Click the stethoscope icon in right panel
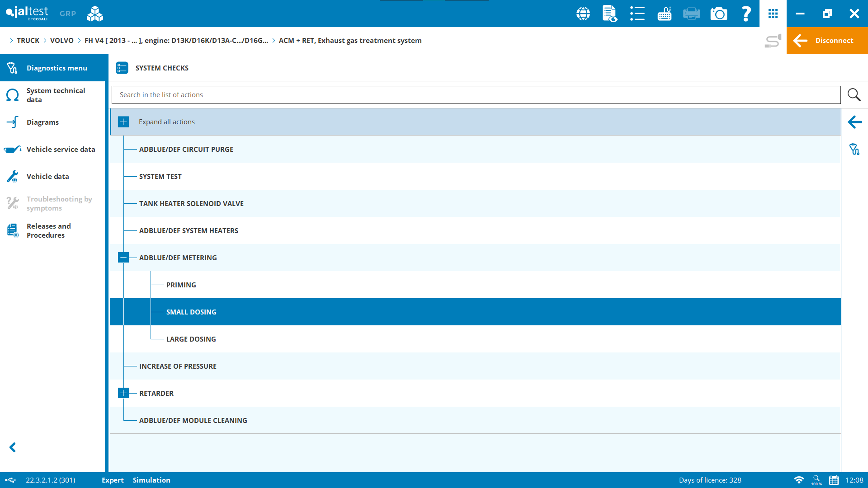 point(854,149)
